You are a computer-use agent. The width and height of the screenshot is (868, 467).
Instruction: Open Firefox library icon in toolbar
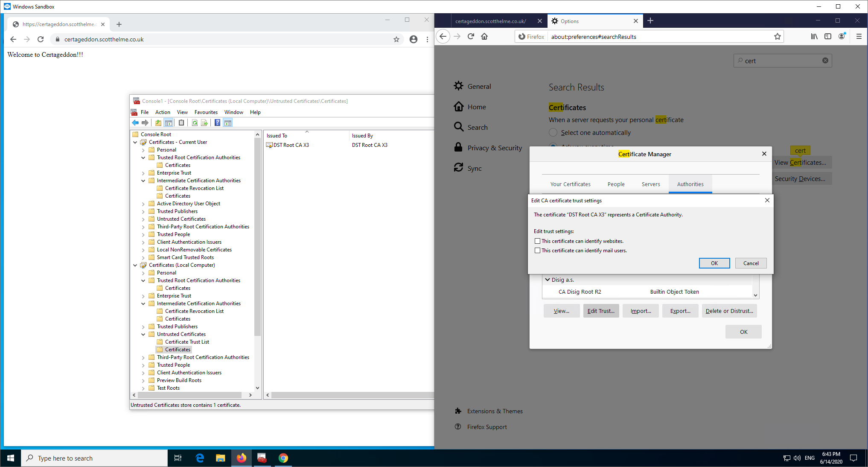814,37
